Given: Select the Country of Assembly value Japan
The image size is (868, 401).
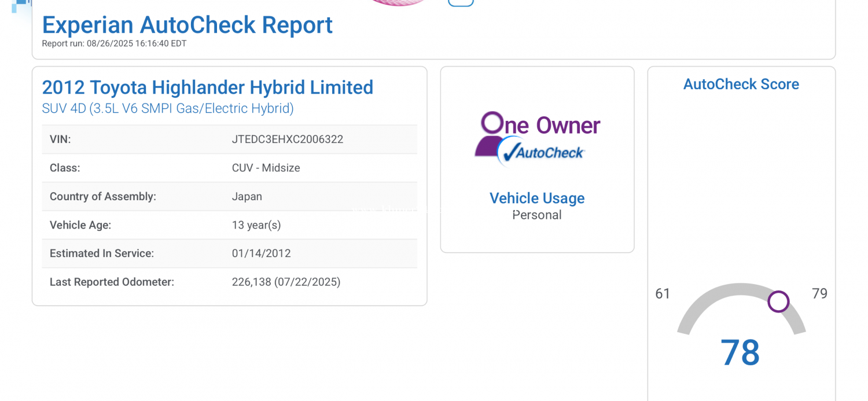Looking at the screenshot, I should [x=247, y=197].
